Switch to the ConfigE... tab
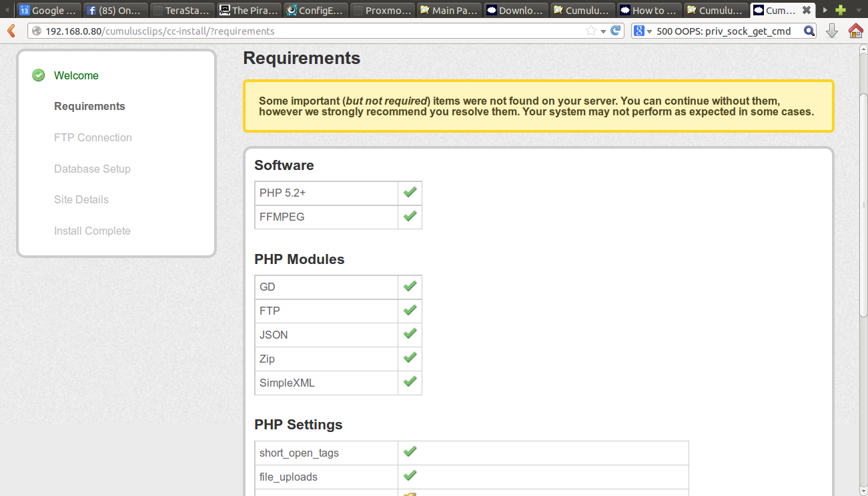 point(316,10)
